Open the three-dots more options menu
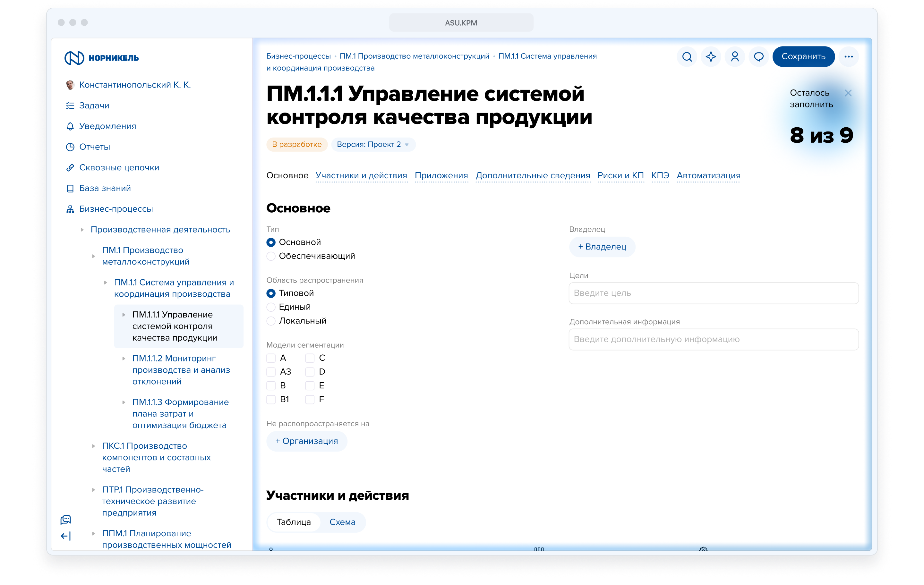Image resolution: width=924 pixels, height=585 pixels. tap(848, 57)
